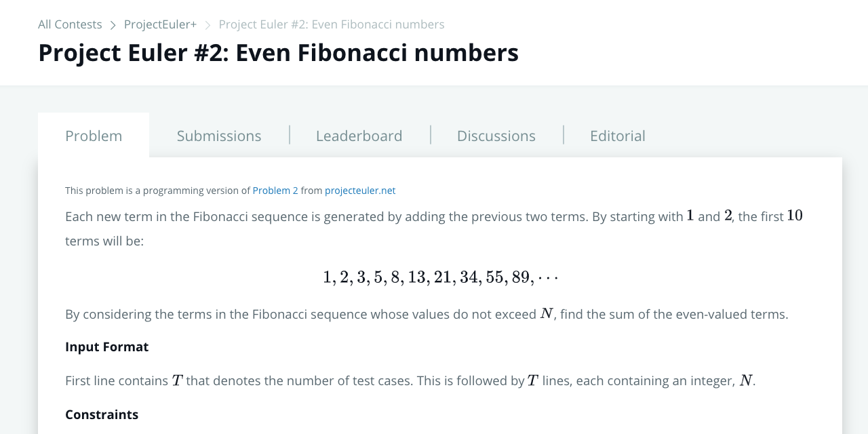Switch to the Submissions tab
The image size is (868, 434).
(219, 136)
